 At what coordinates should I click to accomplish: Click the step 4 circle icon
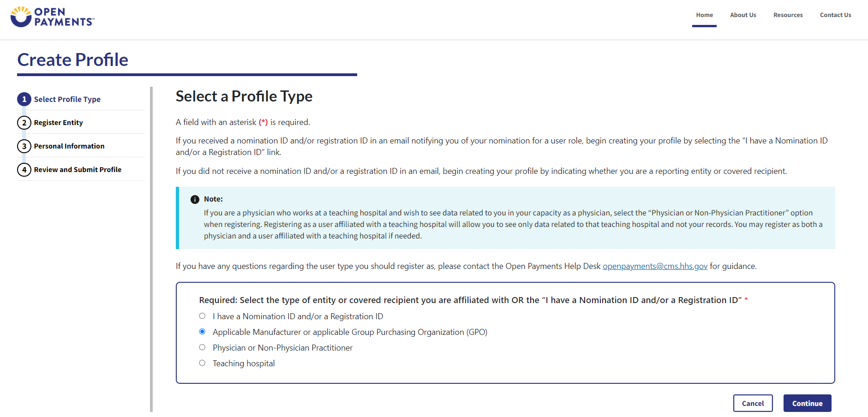tap(24, 170)
